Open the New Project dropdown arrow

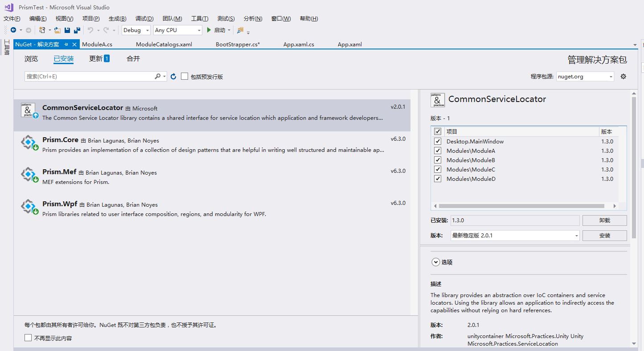point(49,30)
